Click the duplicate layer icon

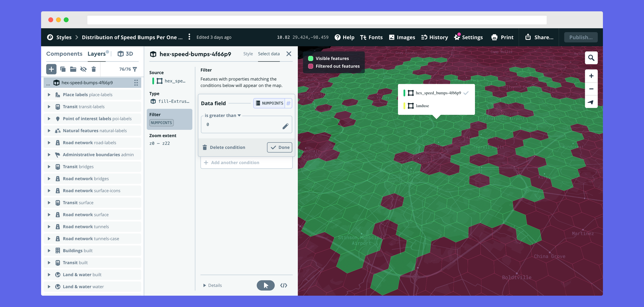[x=63, y=69]
